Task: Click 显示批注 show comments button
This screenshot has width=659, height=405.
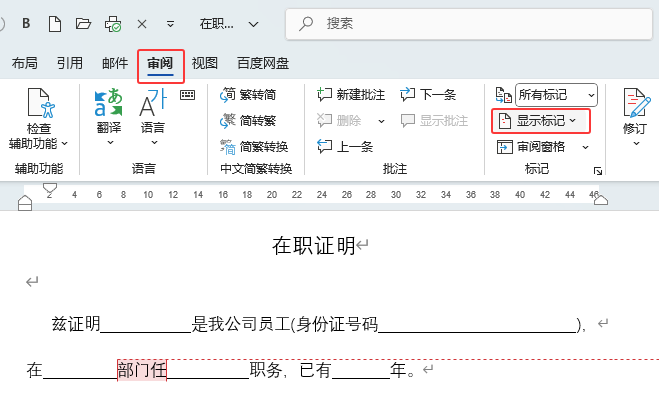Action: click(x=434, y=121)
